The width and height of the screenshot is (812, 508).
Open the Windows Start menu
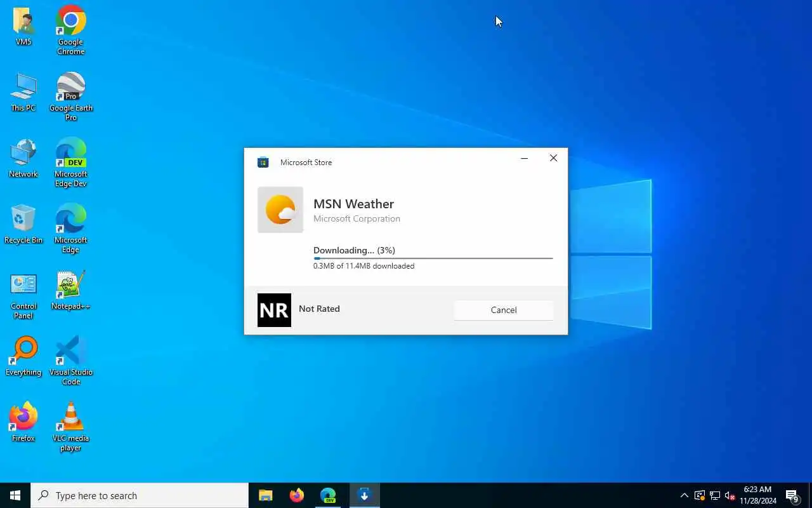[15, 495]
